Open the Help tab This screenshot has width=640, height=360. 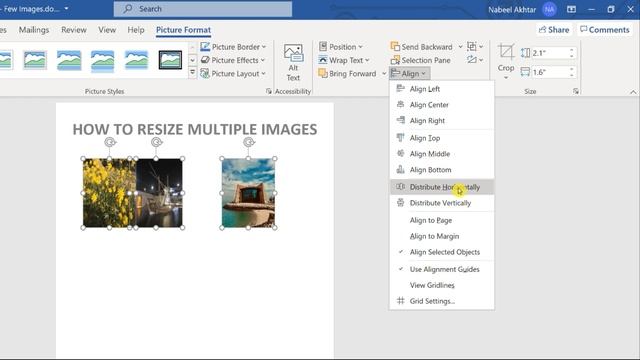click(136, 30)
